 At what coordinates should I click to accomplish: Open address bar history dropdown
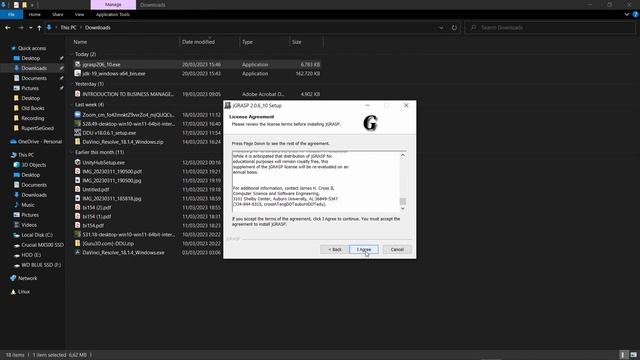tap(441, 28)
